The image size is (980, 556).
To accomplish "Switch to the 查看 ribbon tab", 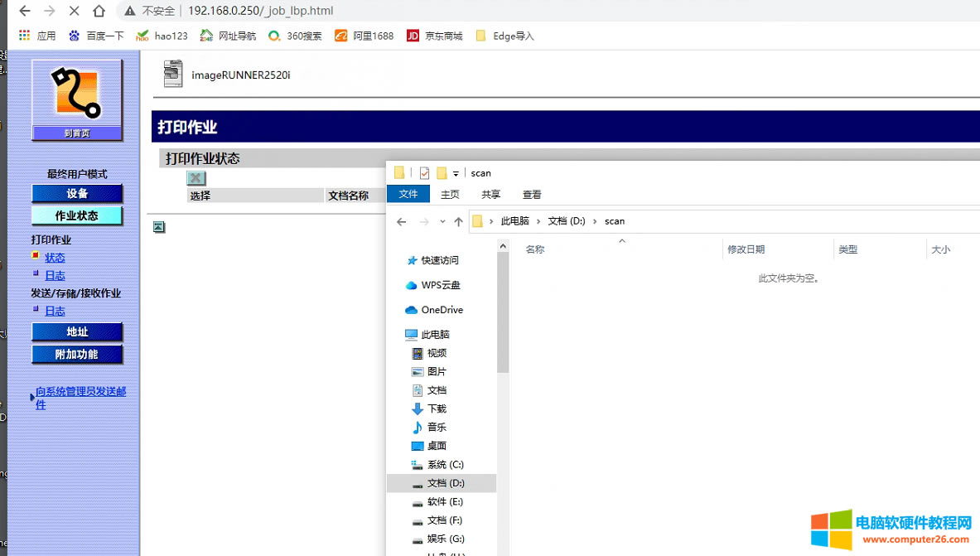I will tap(532, 194).
